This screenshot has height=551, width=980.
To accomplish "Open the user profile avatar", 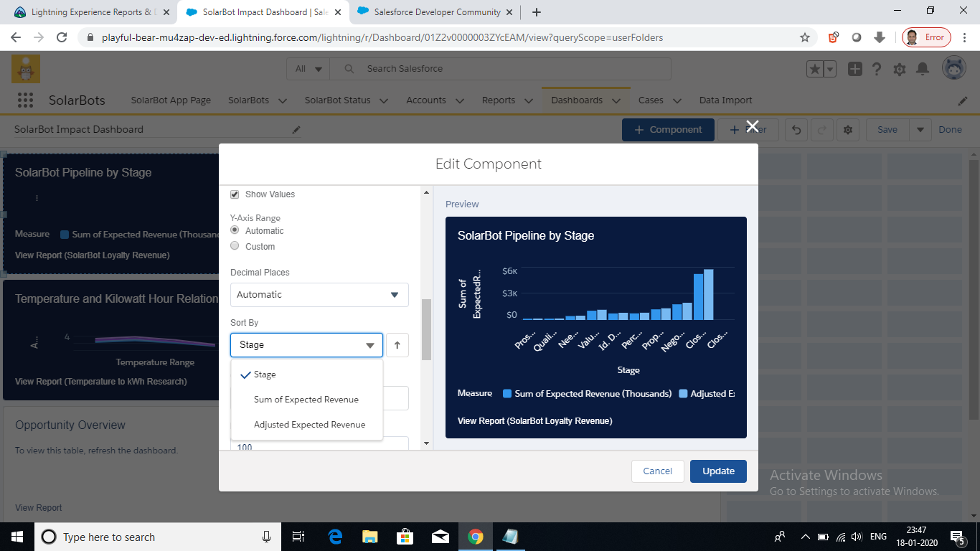I will pos(954,69).
